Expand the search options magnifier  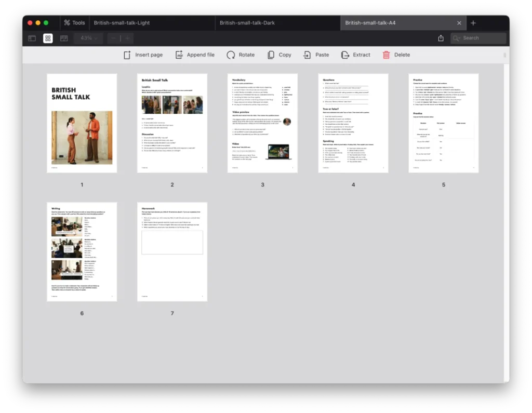pyautogui.click(x=457, y=38)
